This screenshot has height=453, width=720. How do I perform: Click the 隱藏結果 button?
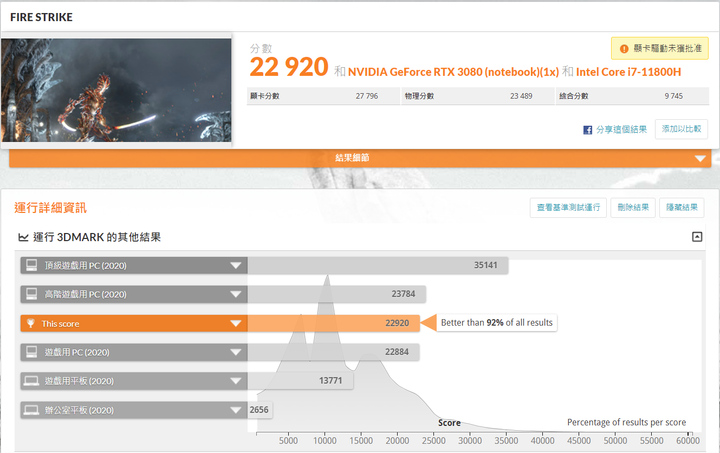(x=681, y=207)
